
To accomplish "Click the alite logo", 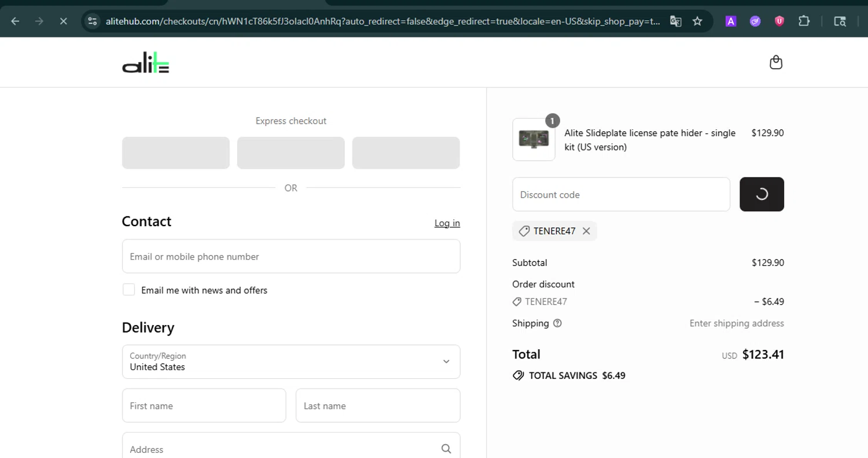I will 146,62.
